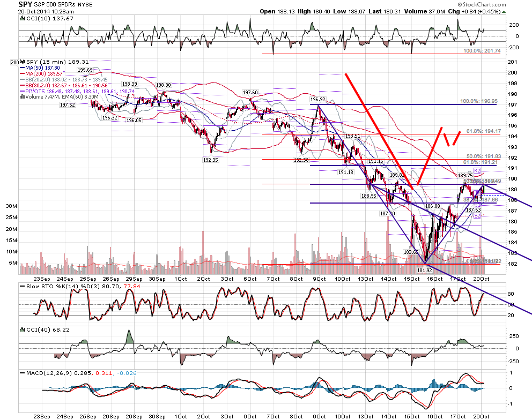Click the CCI(40) 68.22 indicator label

tap(48, 330)
